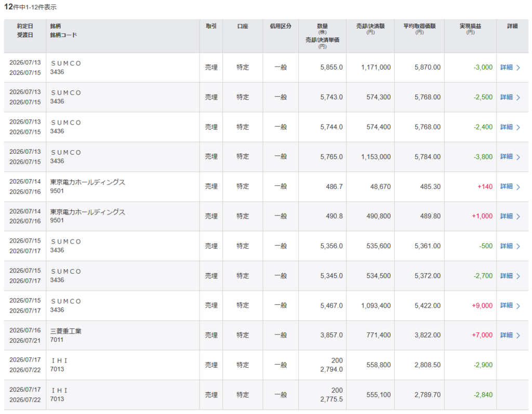Open 詳細 for SUMCO row with -2,700 loss

coord(510,276)
